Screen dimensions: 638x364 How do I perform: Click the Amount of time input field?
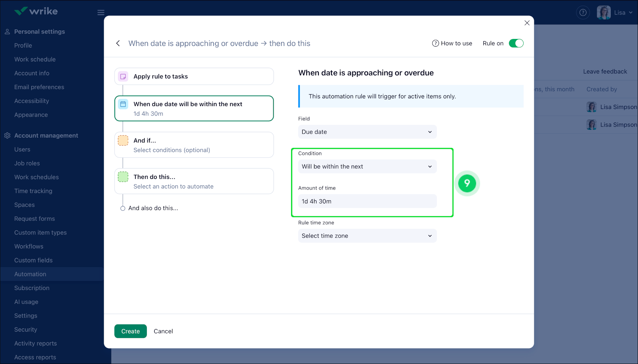(x=367, y=201)
